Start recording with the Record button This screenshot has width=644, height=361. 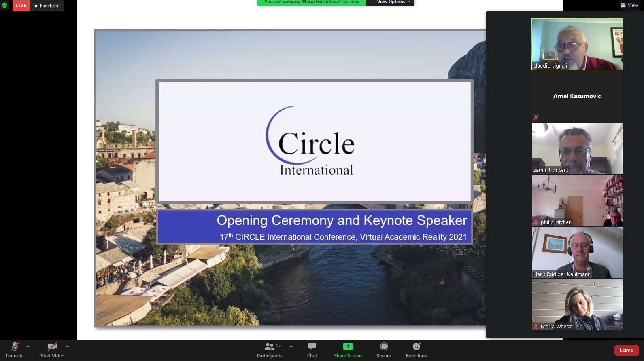(x=384, y=350)
